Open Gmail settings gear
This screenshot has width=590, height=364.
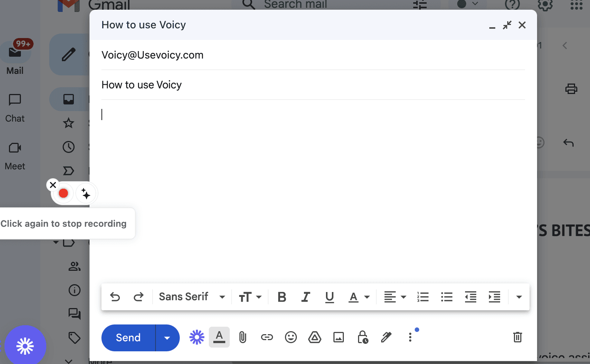(x=545, y=4)
